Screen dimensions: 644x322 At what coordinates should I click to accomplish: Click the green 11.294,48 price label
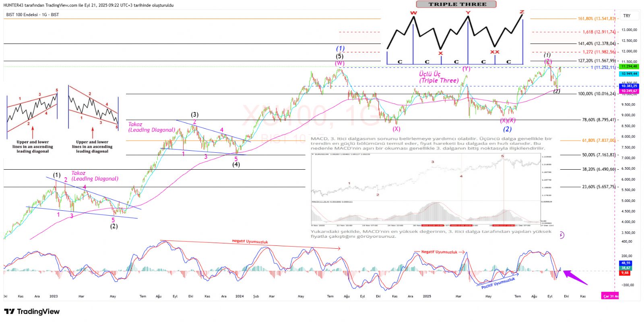pos(629,66)
